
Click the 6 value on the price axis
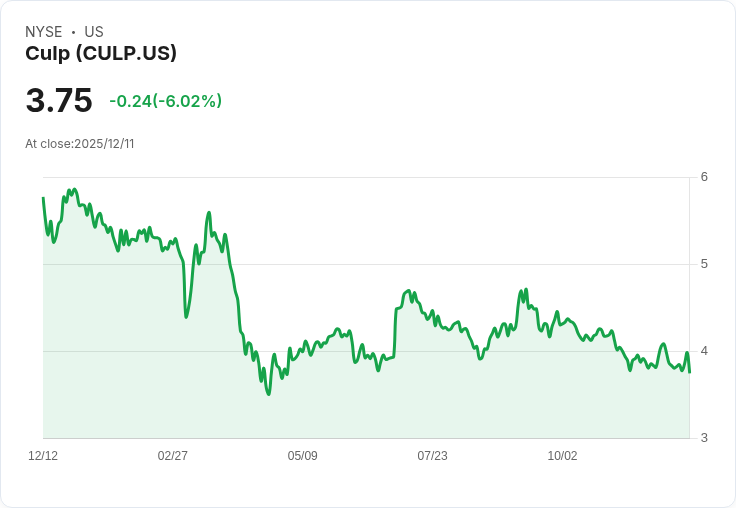point(704,177)
